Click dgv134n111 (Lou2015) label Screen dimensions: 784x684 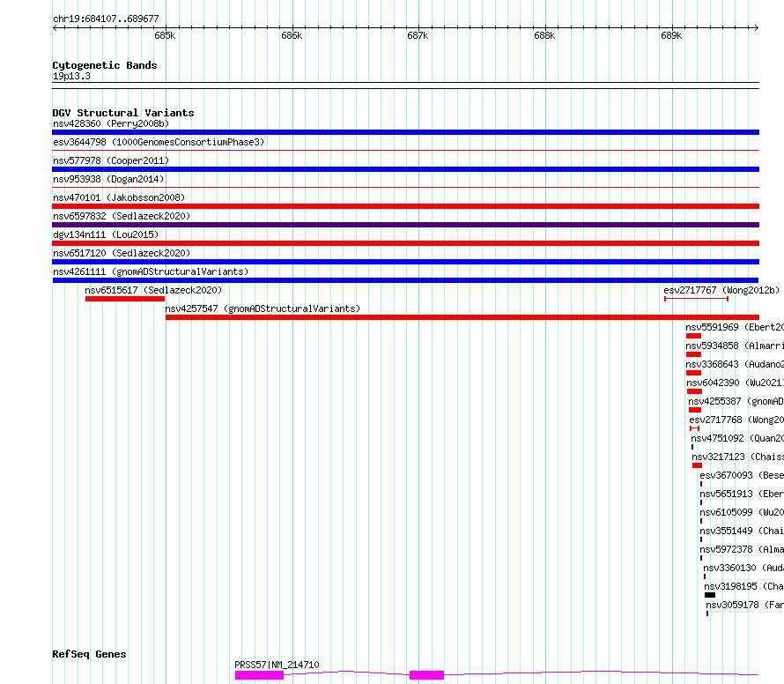click(x=106, y=234)
